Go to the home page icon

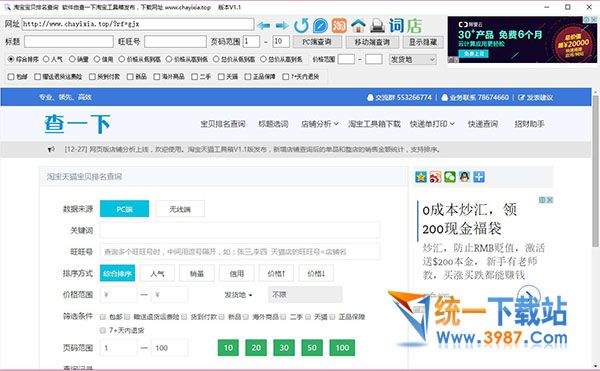(x=358, y=26)
